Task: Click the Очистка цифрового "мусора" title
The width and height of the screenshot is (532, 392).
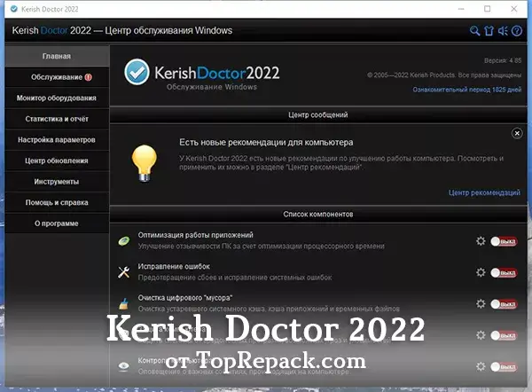Action: (185, 298)
